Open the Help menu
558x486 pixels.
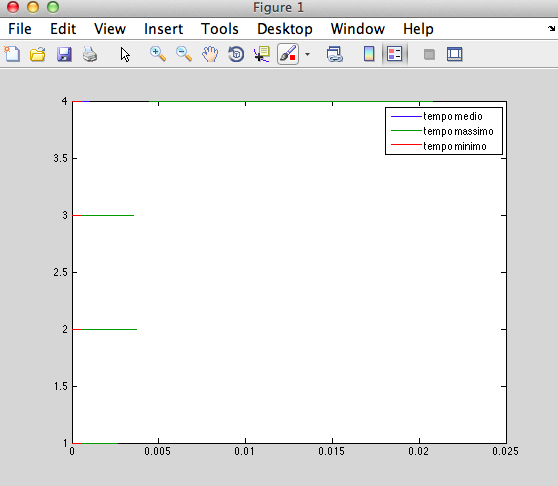[x=418, y=29]
